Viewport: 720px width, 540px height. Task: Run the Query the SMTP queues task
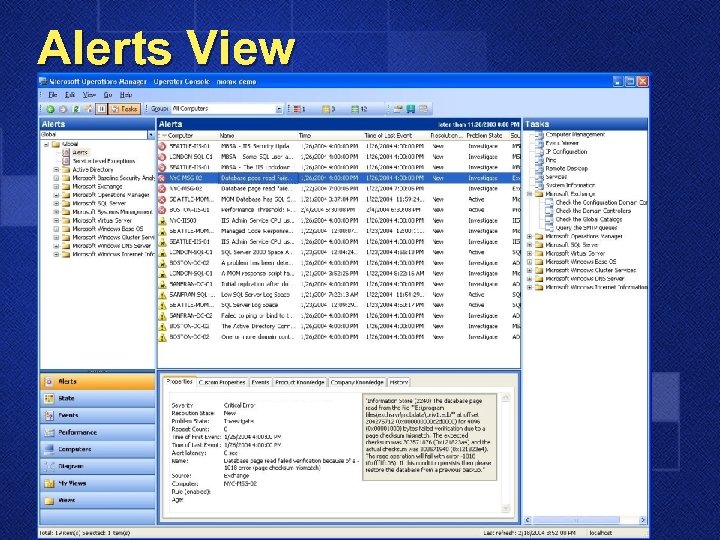[586, 228]
